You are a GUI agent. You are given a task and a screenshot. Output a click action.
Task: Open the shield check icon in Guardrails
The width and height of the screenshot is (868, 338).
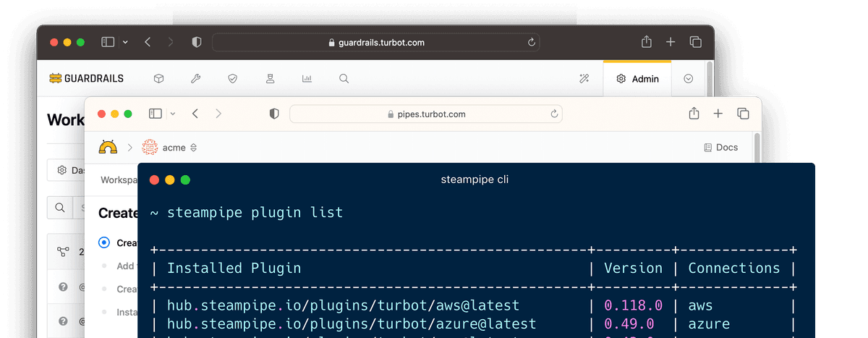click(x=232, y=78)
